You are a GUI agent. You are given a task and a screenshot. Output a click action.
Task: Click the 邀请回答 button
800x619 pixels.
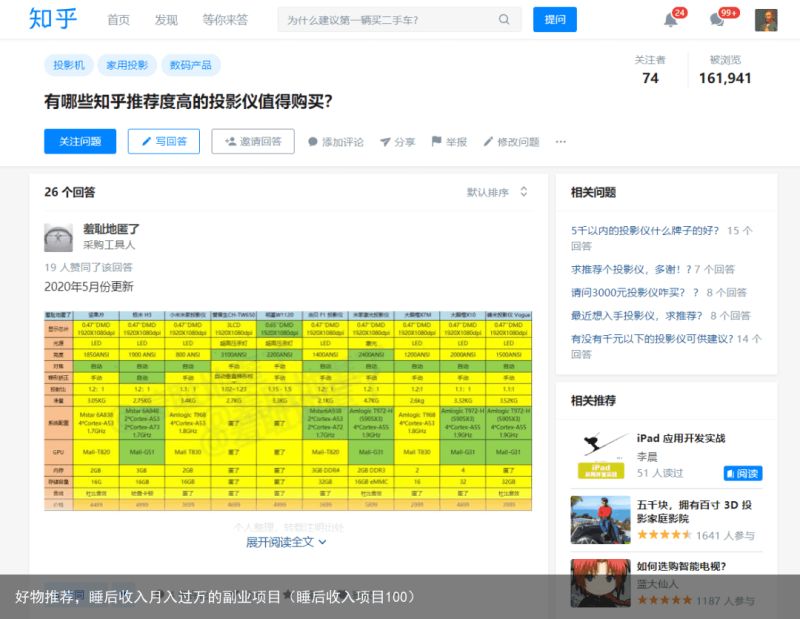(x=253, y=141)
